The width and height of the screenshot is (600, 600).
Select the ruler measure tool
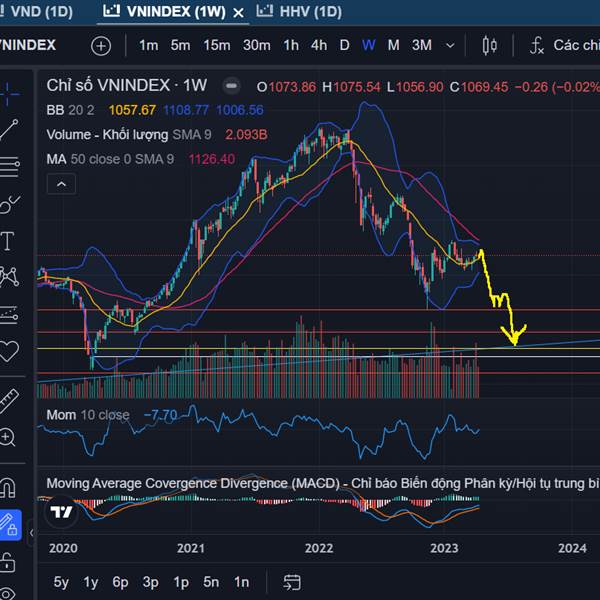point(8,401)
